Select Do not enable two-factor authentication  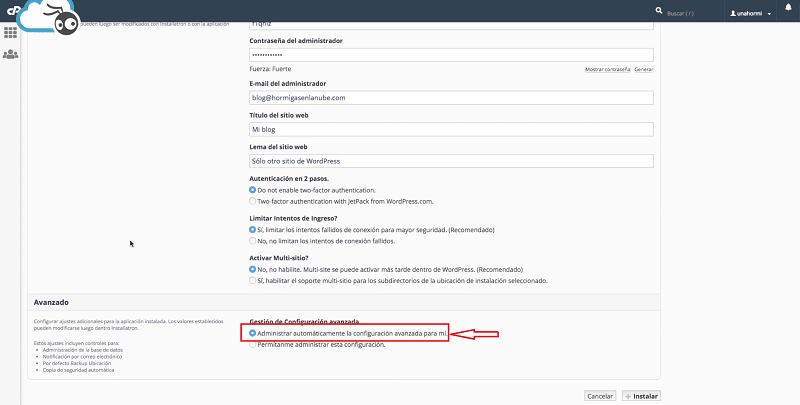pos(253,190)
